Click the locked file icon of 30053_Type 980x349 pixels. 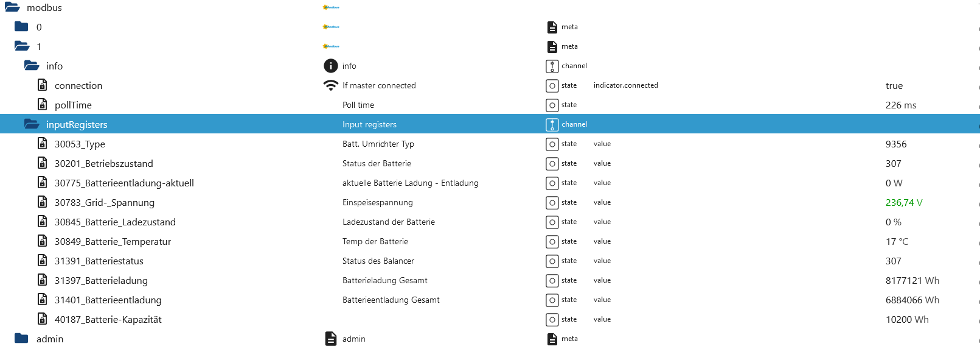pos(42,144)
